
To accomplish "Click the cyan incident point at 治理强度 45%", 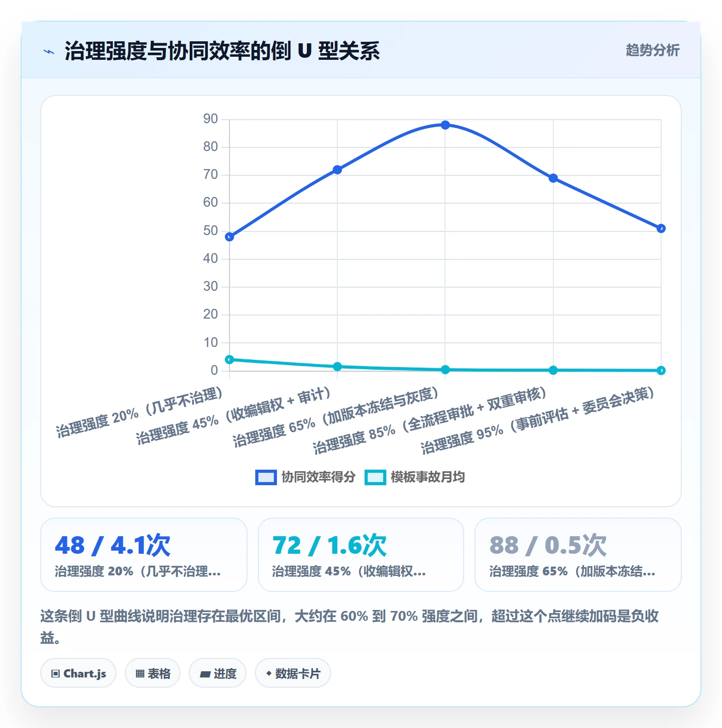I will [x=337, y=367].
